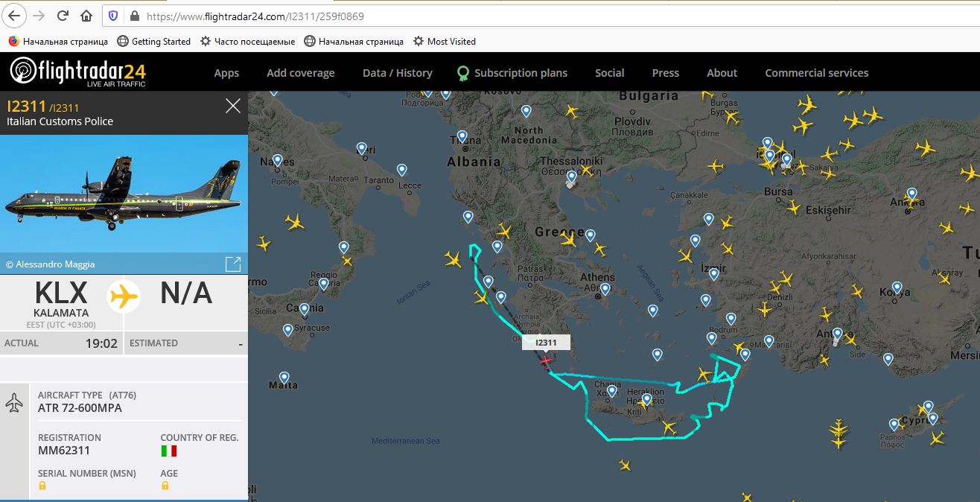Open Commercial services menu
This screenshot has height=502, width=980.
[817, 73]
